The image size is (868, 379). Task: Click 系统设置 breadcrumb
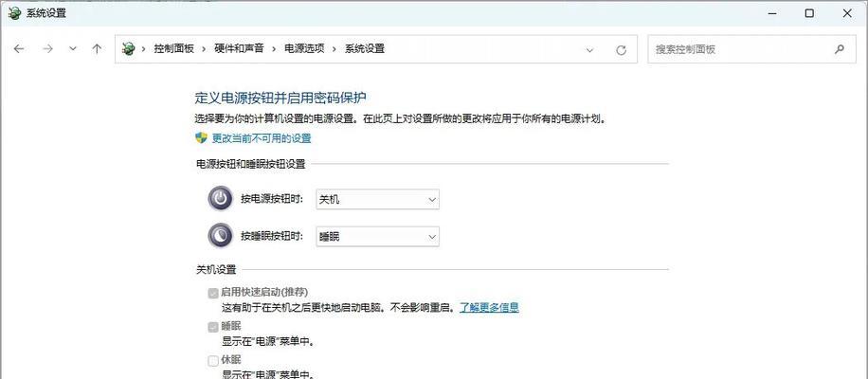tap(364, 48)
